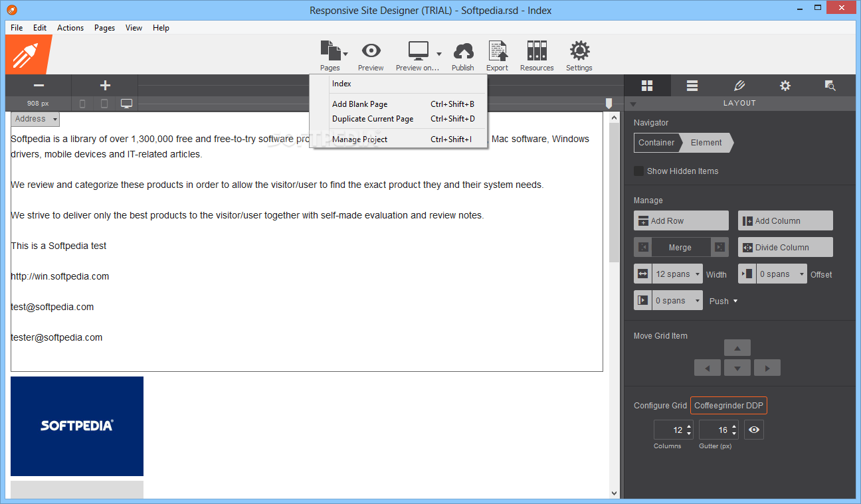Select Index page in dropdown menu
This screenshot has height=504, width=861.
point(399,84)
